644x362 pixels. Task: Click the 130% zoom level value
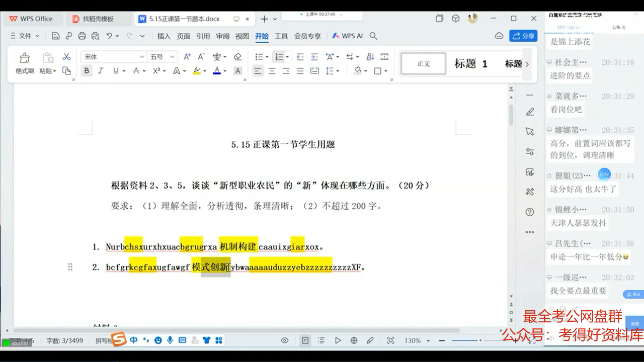pyautogui.click(x=413, y=340)
